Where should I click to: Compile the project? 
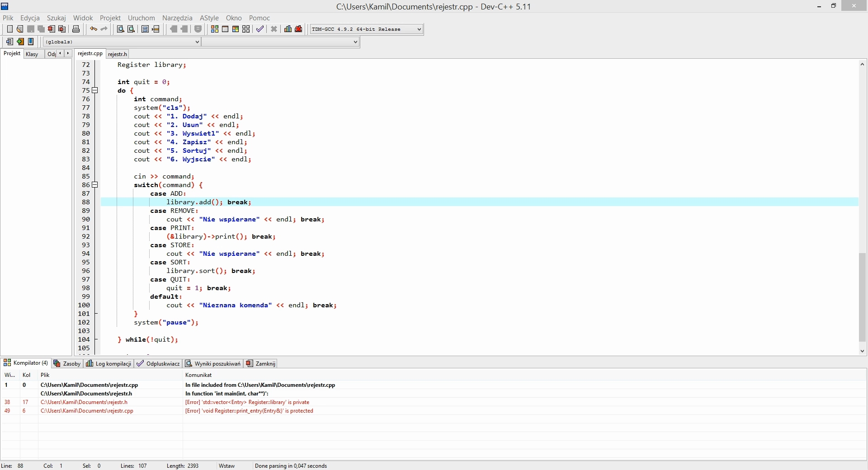(215, 29)
